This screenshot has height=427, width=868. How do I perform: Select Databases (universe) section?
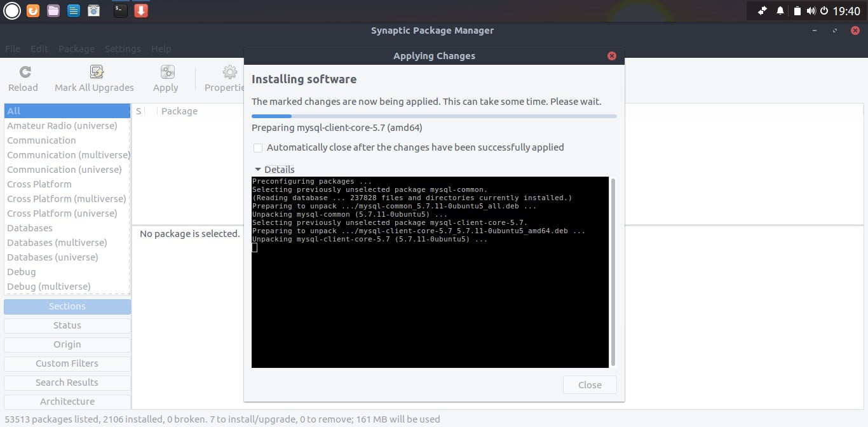67,257
